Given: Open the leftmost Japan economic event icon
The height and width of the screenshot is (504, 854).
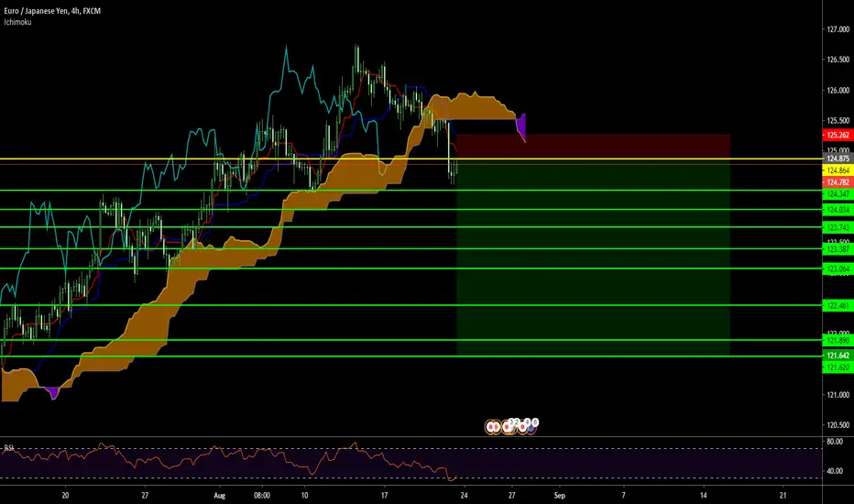Looking at the screenshot, I should click(x=492, y=427).
